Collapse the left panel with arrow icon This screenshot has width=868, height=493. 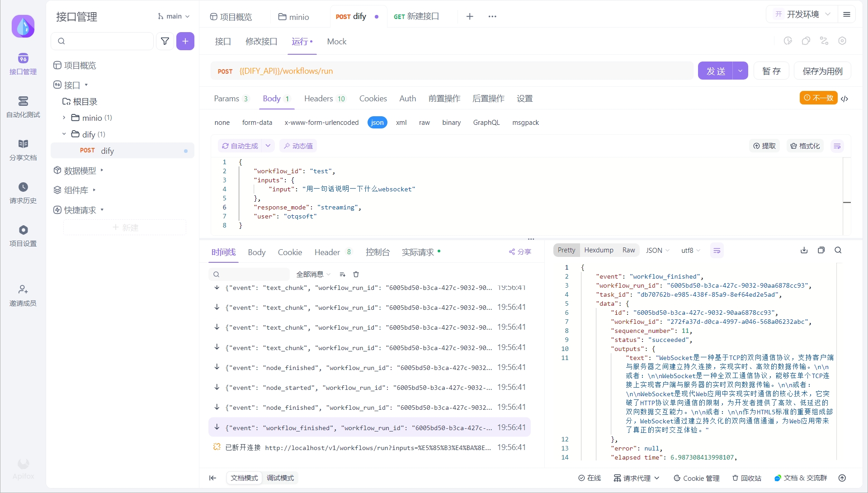(x=212, y=478)
